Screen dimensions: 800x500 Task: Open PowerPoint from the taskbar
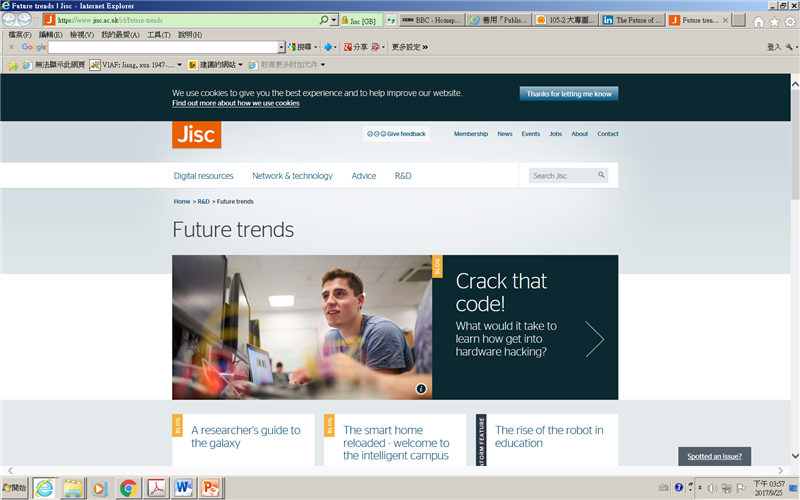coord(211,488)
